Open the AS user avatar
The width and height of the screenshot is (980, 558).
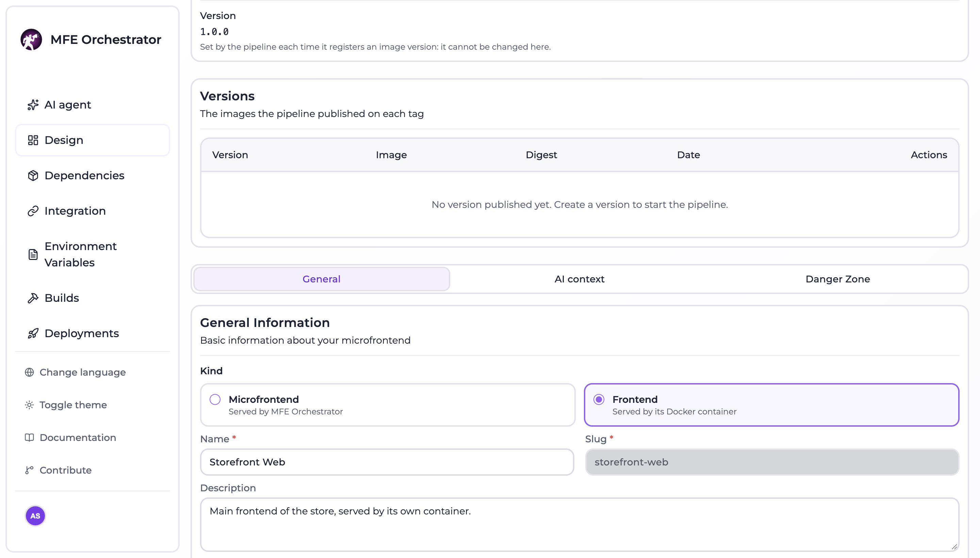(35, 516)
